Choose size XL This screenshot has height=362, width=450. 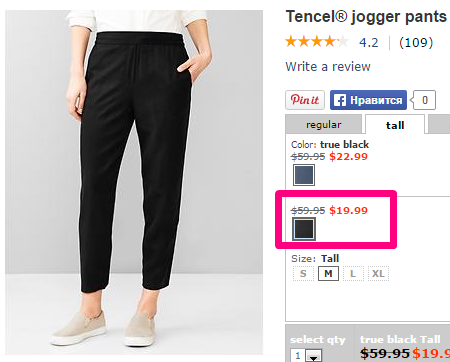[378, 274]
